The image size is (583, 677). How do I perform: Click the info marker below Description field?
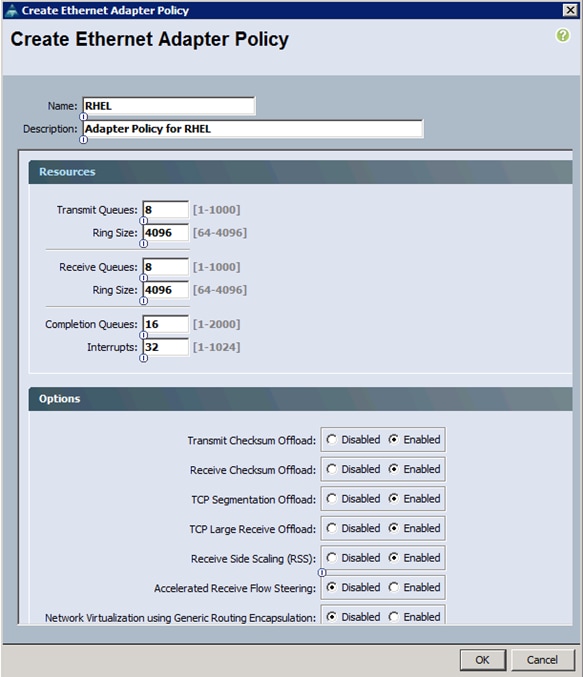pyautogui.click(x=83, y=139)
